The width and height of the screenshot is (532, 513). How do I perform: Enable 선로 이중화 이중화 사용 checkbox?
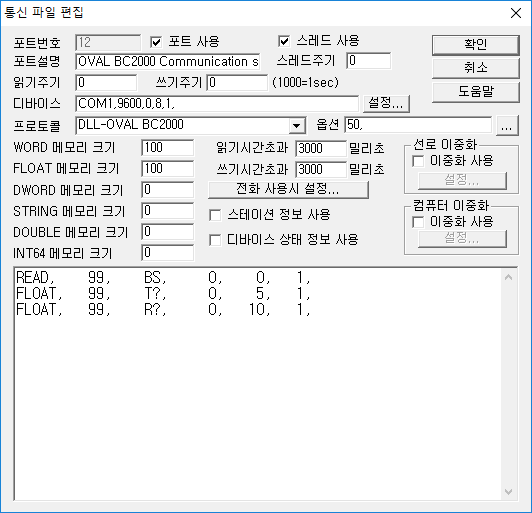[x=418, y=161]
